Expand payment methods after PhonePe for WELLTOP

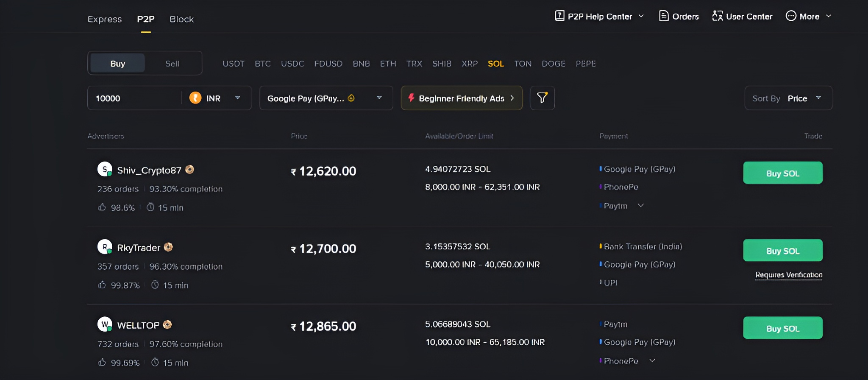click(x=652, y=361)
